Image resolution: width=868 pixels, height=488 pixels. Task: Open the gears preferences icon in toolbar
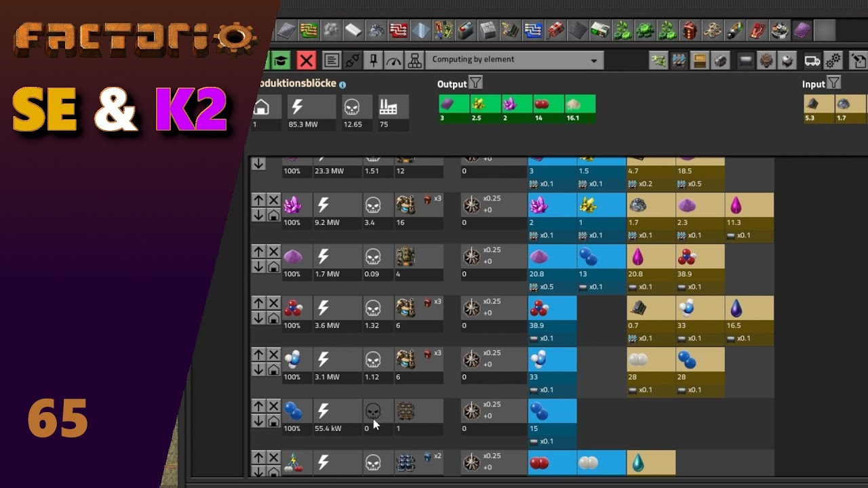(833, 60)
